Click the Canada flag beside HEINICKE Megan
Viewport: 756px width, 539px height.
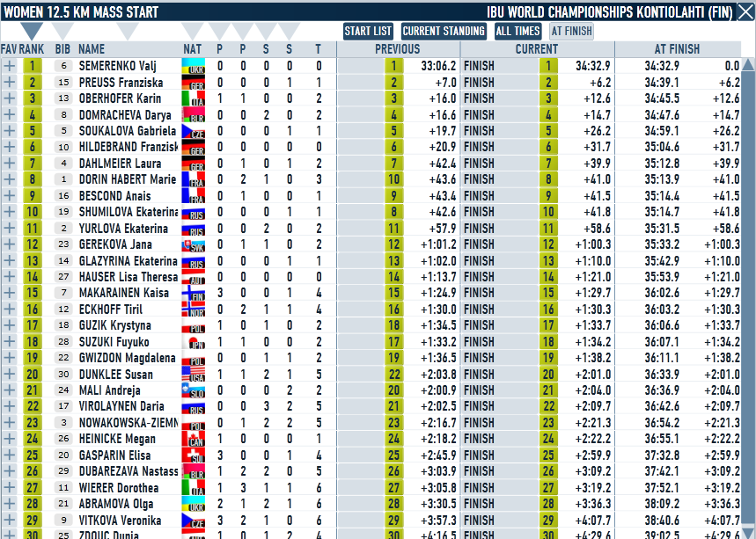194,439
